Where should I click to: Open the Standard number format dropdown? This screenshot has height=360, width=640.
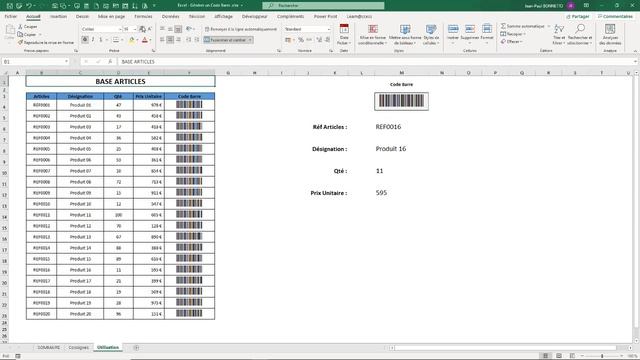coord(329,29)
